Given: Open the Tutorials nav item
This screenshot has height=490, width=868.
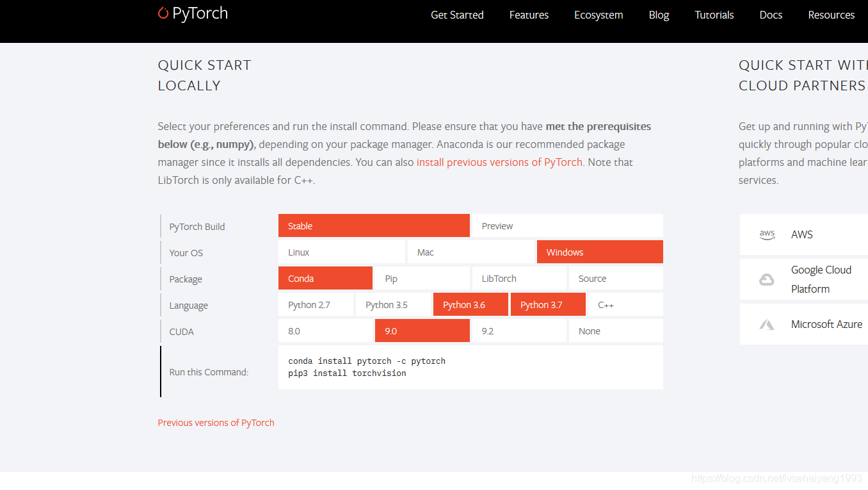Looking at the screenshot, I should 714,15.
